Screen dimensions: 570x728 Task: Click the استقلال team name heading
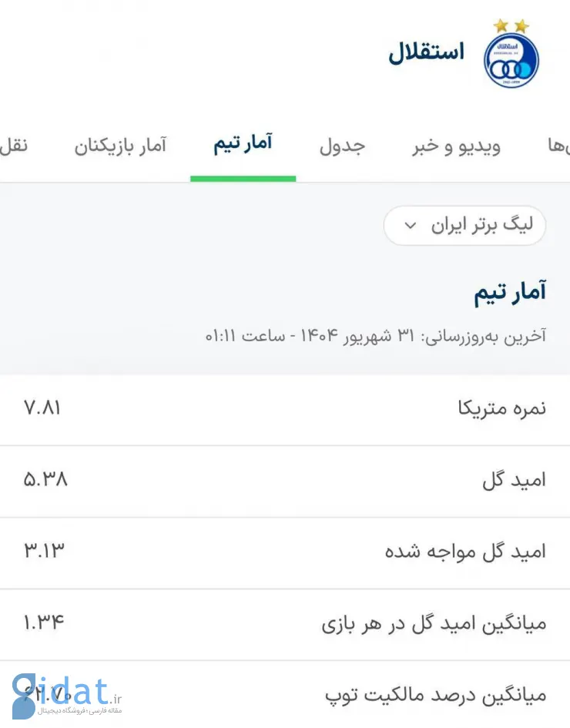(x=426, y=52)
